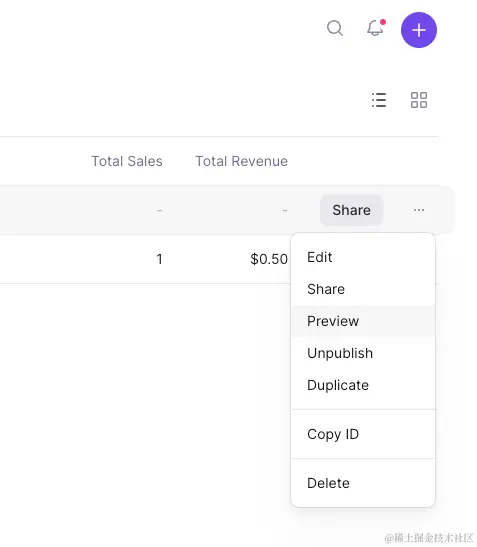The width and height of the screenshot is (477, 547).
Task: Open the notifications bell
Action: point(375,28)
